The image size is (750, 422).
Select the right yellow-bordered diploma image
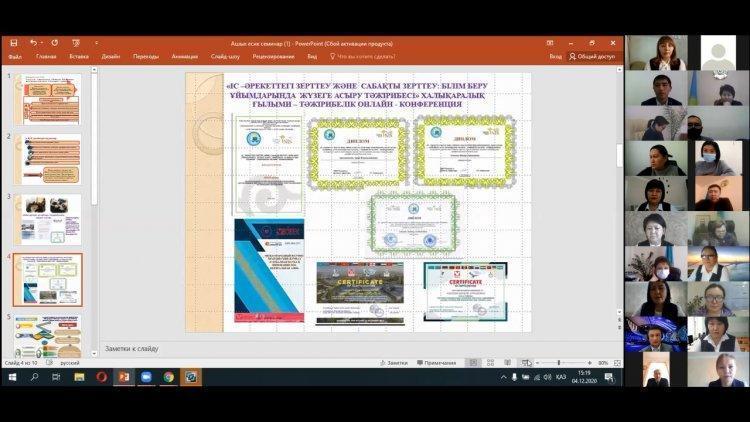point(464,150)
